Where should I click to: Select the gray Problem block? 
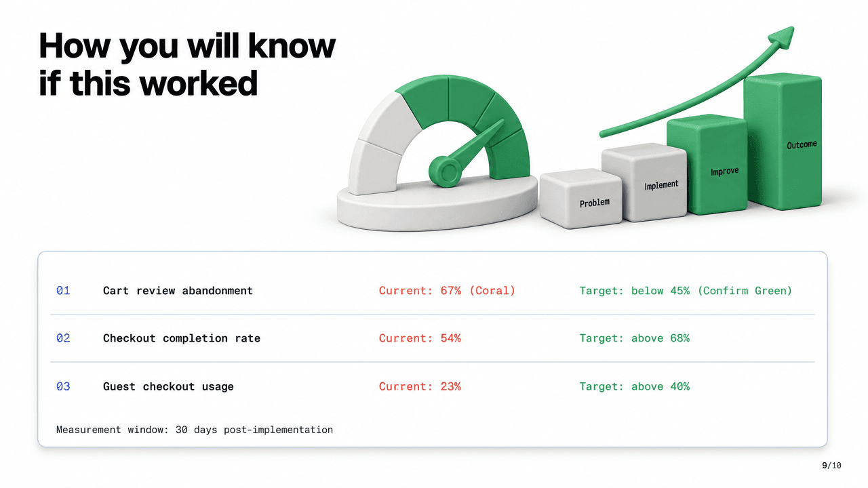click(x=581, y=197)
